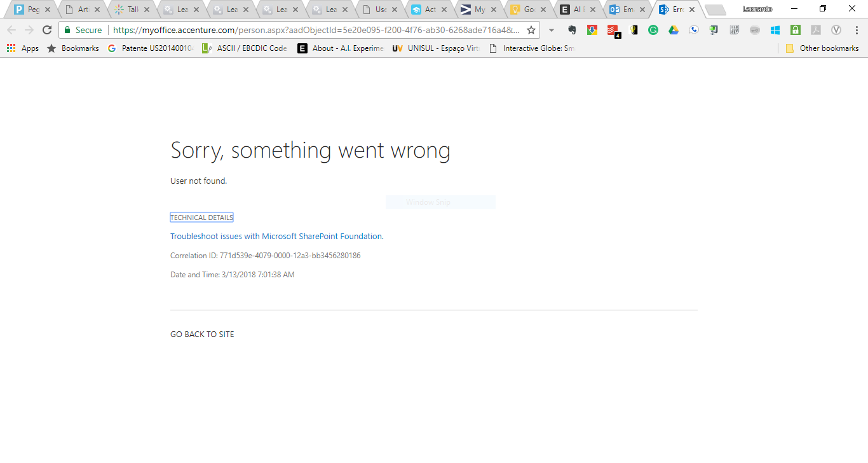Open the Other bookmarks folder

pyautogui.click(x=822, y=48)
